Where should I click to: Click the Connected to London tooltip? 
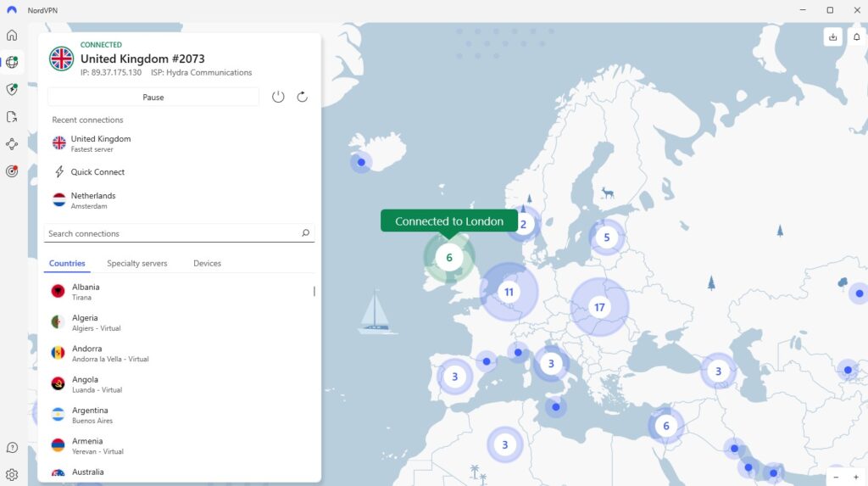point(449,221)
